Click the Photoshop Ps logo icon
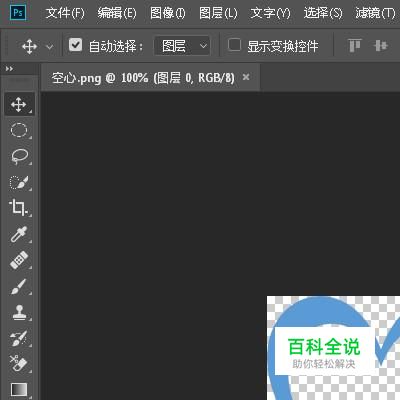 (x=18, y=13)
